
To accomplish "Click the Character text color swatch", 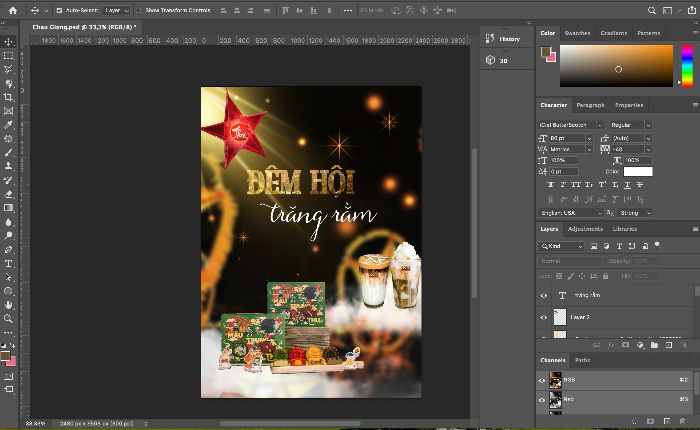I will tap(638, 171).
